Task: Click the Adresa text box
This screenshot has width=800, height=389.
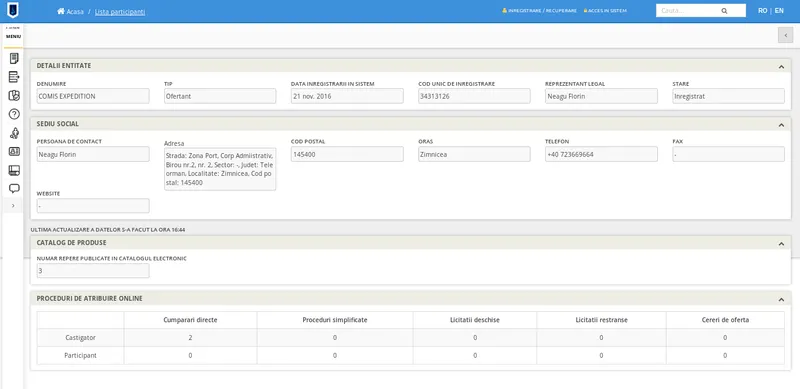Action: 220,169
